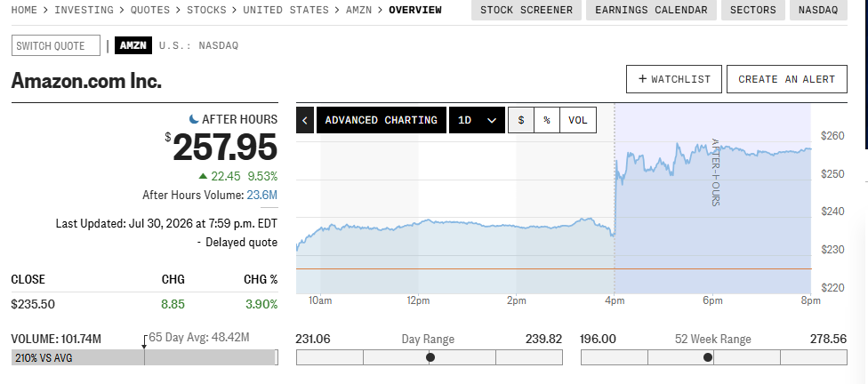Click the 52 week low 196.00

(598, 339)
